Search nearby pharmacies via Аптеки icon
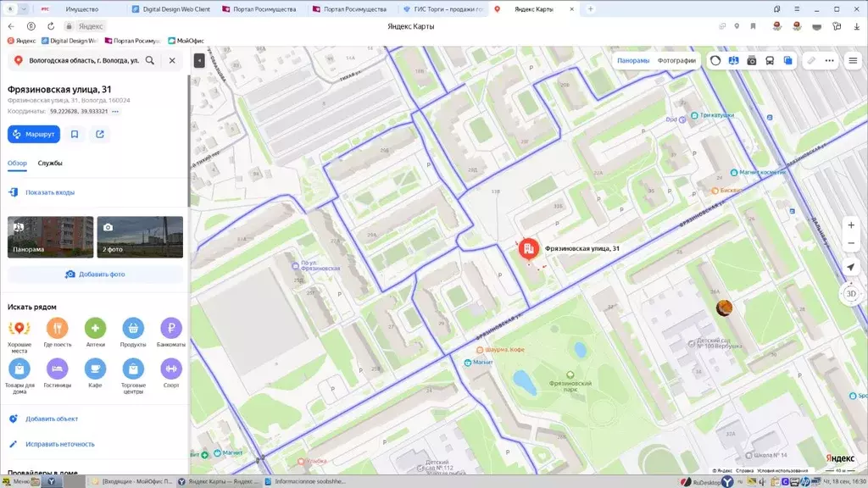 pos(95,328)
